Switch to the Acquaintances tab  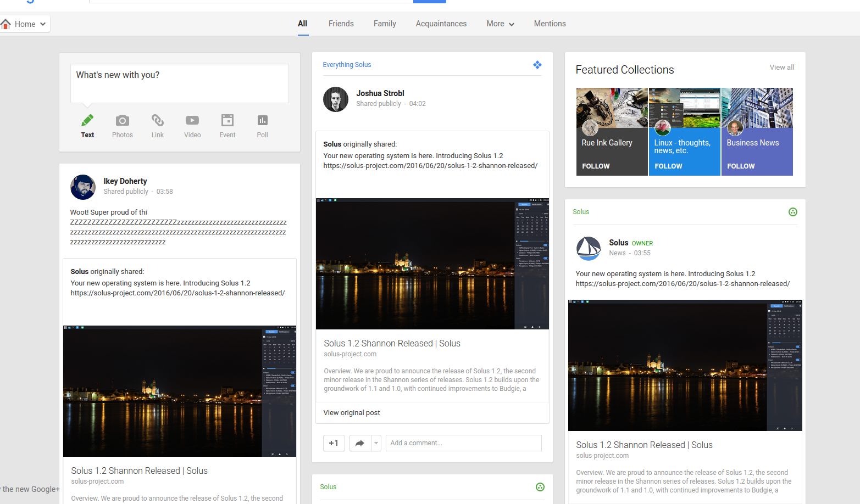click(x=441, y=24)
